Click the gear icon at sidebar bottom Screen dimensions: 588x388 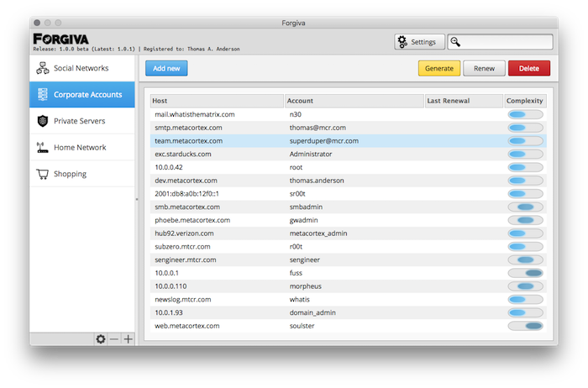point(101,339)
